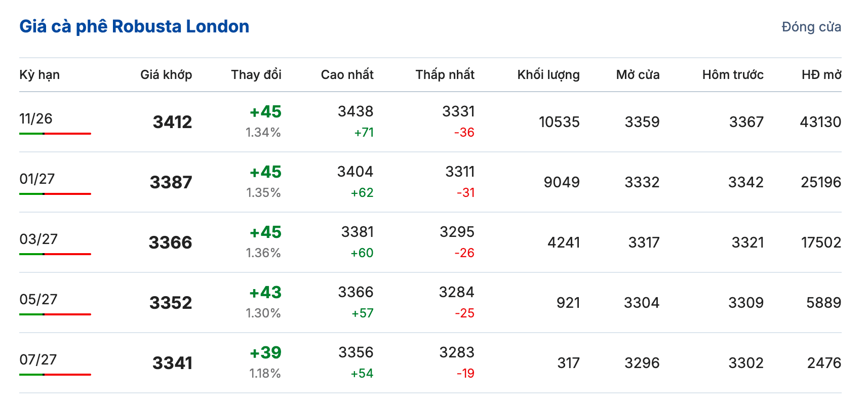
Task: Click the range bar under 11/26
Action: pyautogui.click(x=55, y=134)
